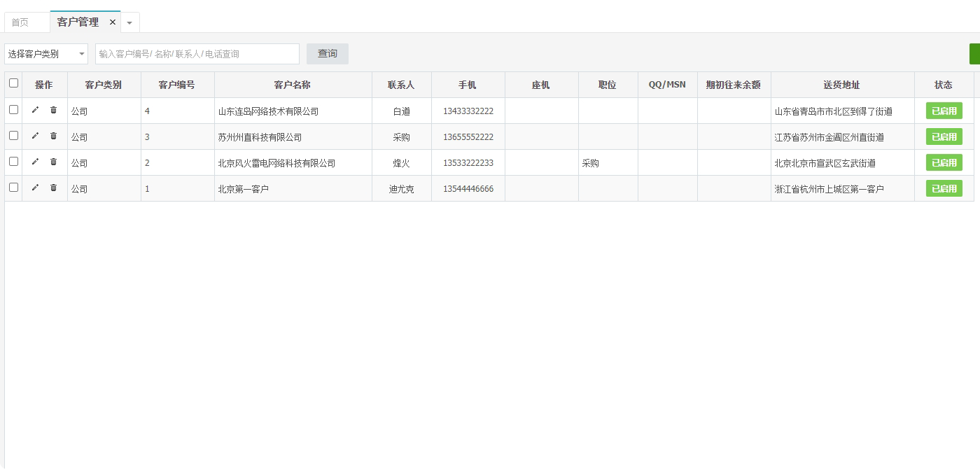
Task: Edit customer 北京风火雷电网络科技有限公司 via pencil icon
Action: point(36,162)
